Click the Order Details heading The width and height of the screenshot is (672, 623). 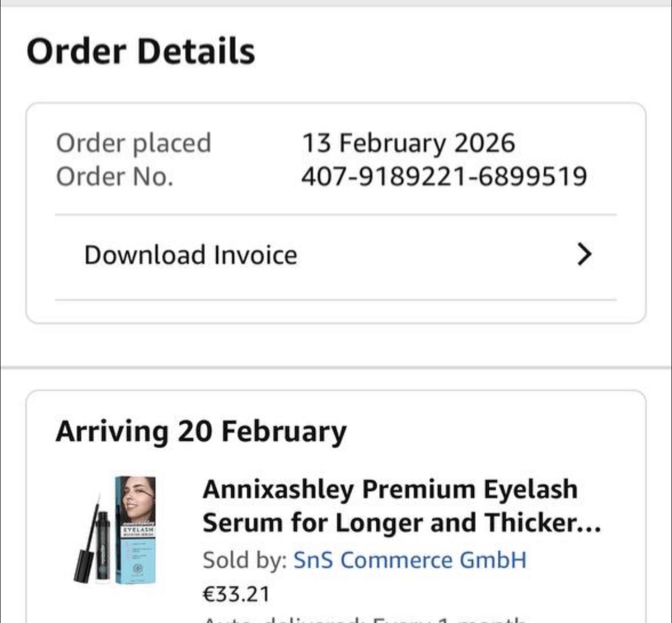click(141, 51)
